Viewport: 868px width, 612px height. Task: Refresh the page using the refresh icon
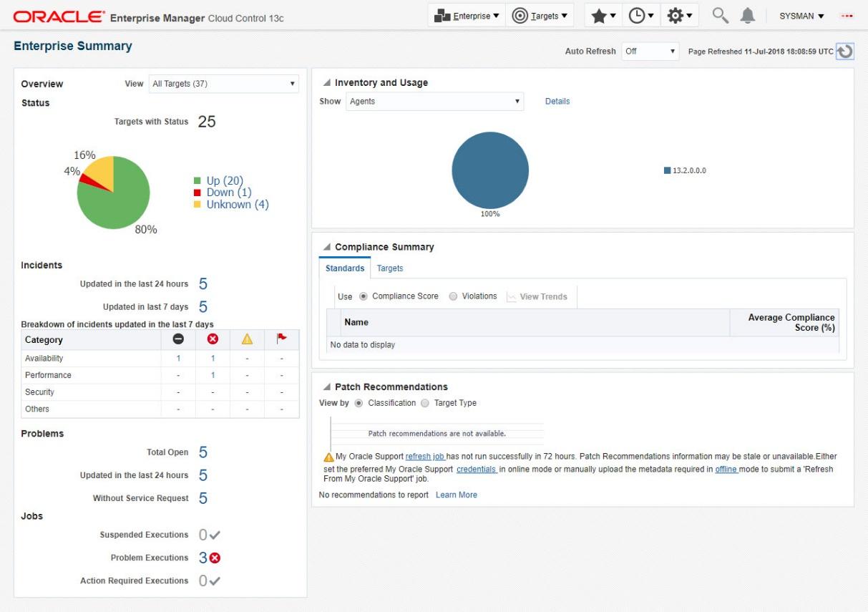pos(845,52)
